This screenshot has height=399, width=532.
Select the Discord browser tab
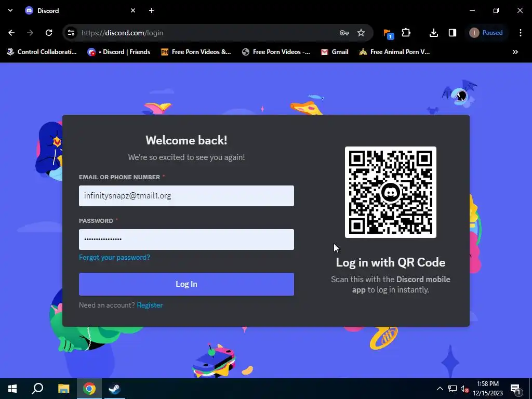[x=80, y=10]
